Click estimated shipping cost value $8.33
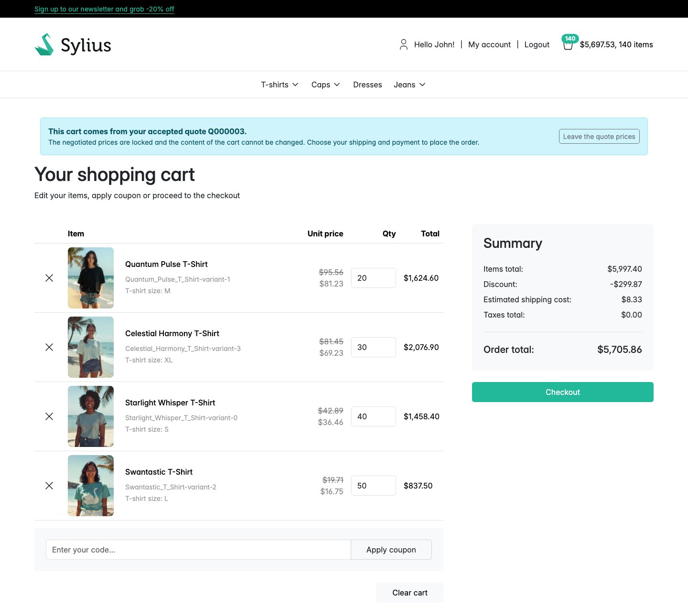The height and width of the screenshot is (616, 688). [632, 299]
